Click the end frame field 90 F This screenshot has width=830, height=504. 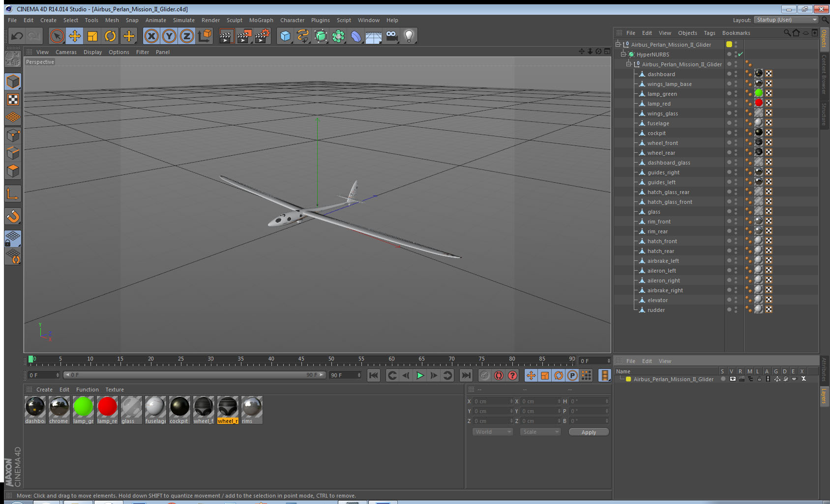tap(346, 375)
